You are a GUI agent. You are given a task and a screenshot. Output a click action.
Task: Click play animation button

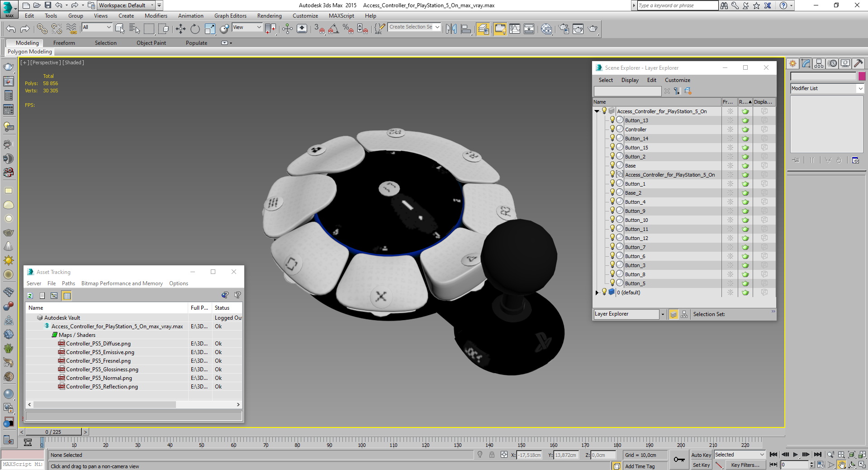[795, 455]
